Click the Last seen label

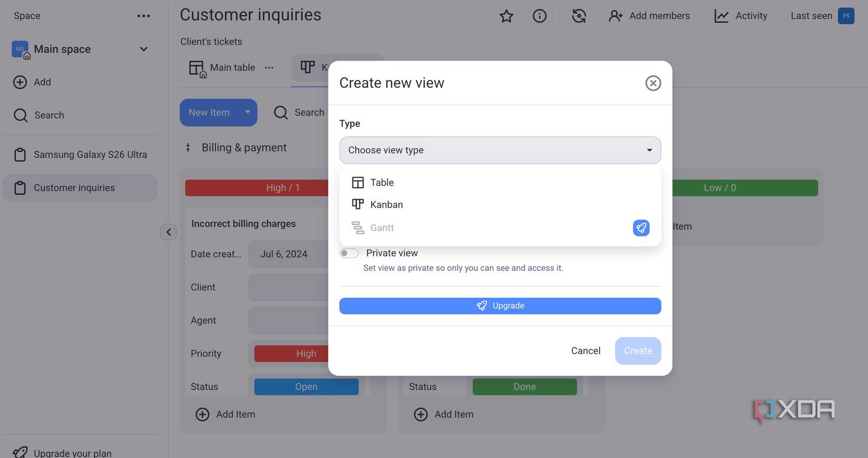[x=811, y=16]
